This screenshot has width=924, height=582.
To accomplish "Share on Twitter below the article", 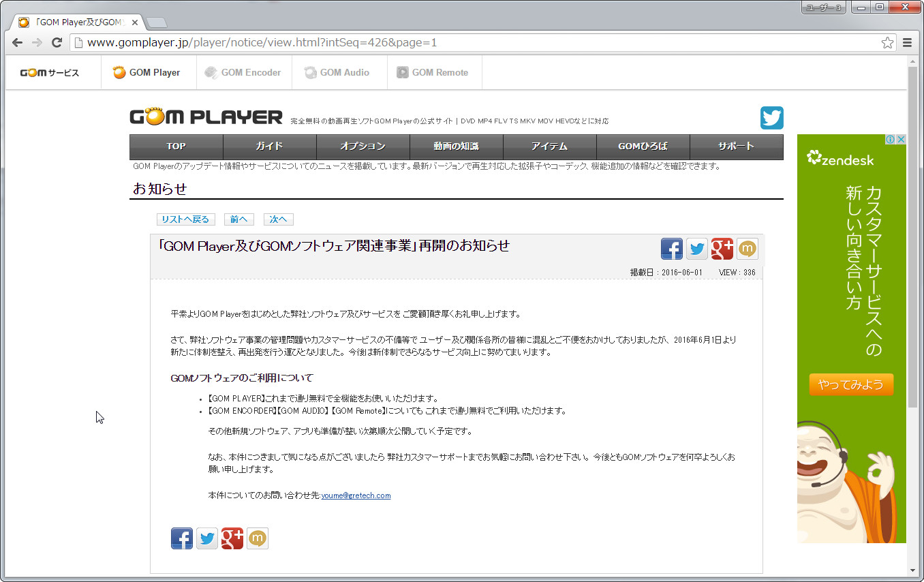I will [207, 538].
